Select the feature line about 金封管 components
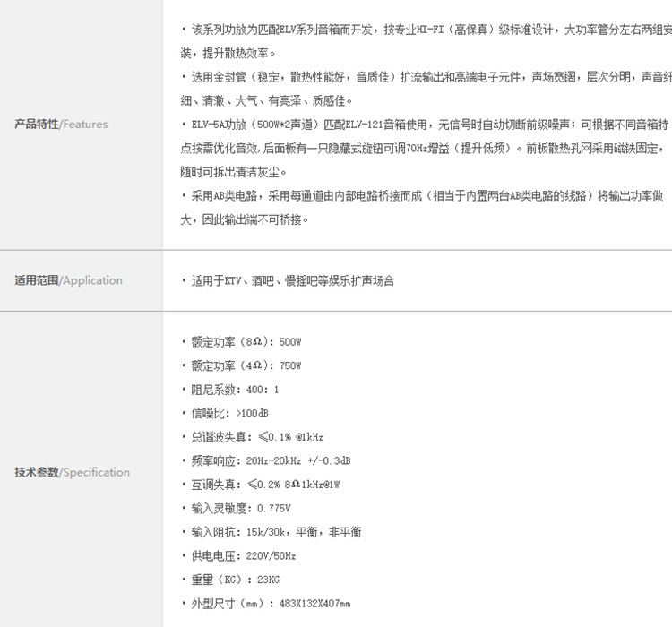The height and width of the screenshot is (627, 672). click(x=421, y=78)
